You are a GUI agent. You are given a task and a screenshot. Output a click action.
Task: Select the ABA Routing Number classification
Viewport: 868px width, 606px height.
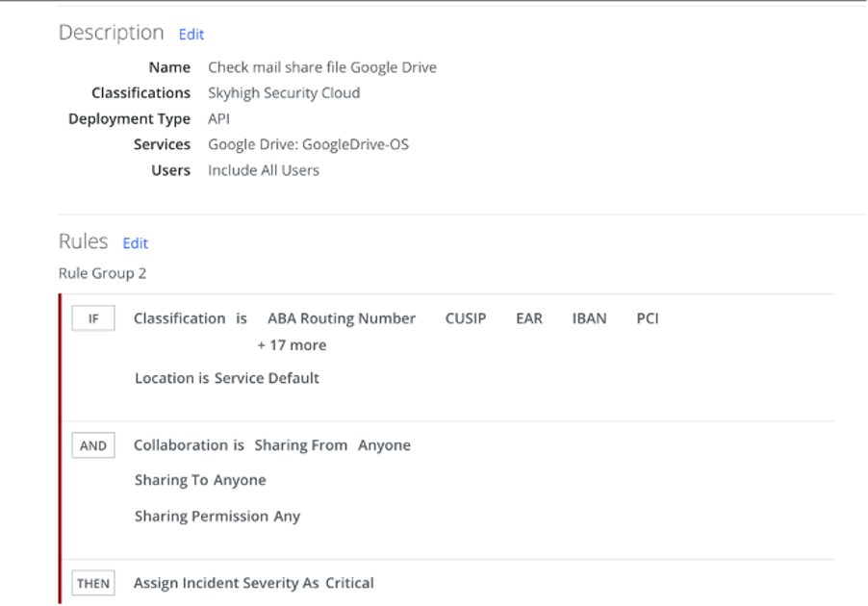click(x=342, y=318)
